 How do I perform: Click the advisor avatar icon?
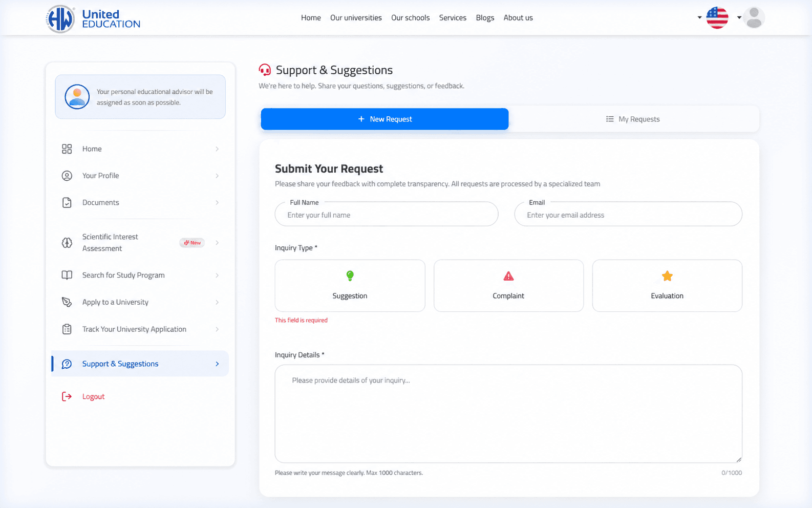(x=77, y=97)
